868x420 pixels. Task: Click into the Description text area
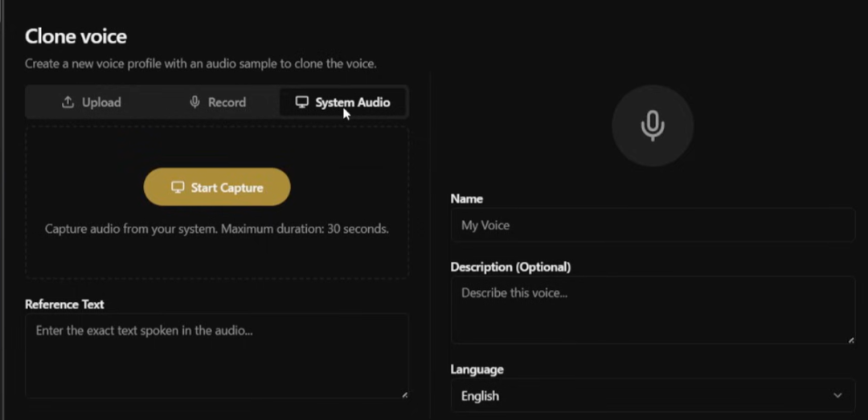click(652, 310)
